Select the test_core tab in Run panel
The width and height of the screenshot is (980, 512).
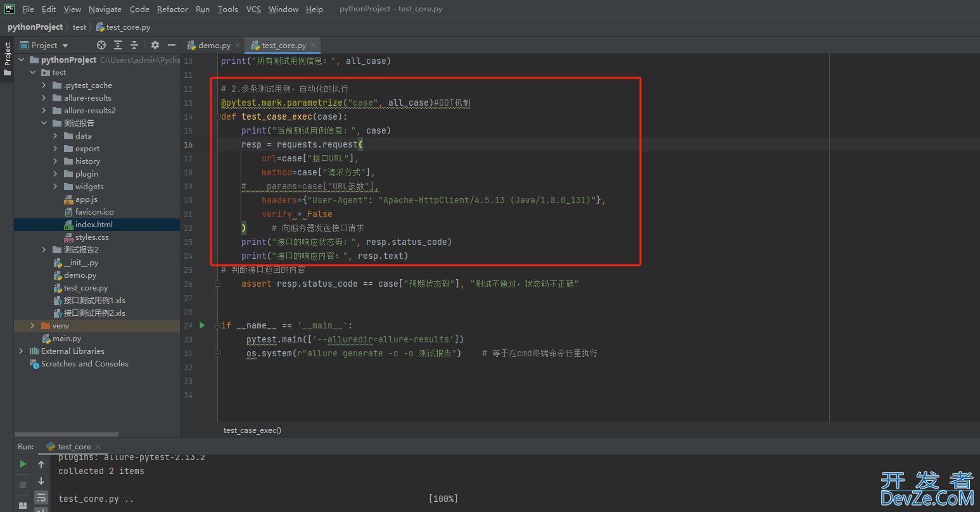pos(73,446)
